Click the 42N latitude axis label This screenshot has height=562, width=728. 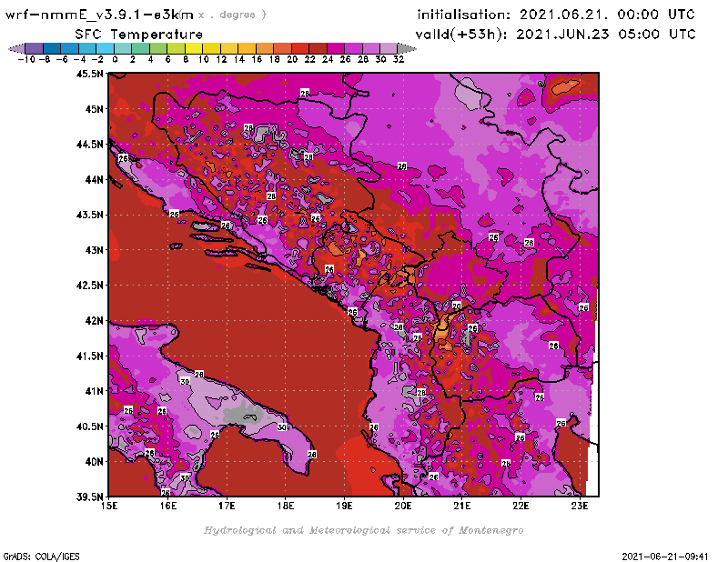coord(94,320)
